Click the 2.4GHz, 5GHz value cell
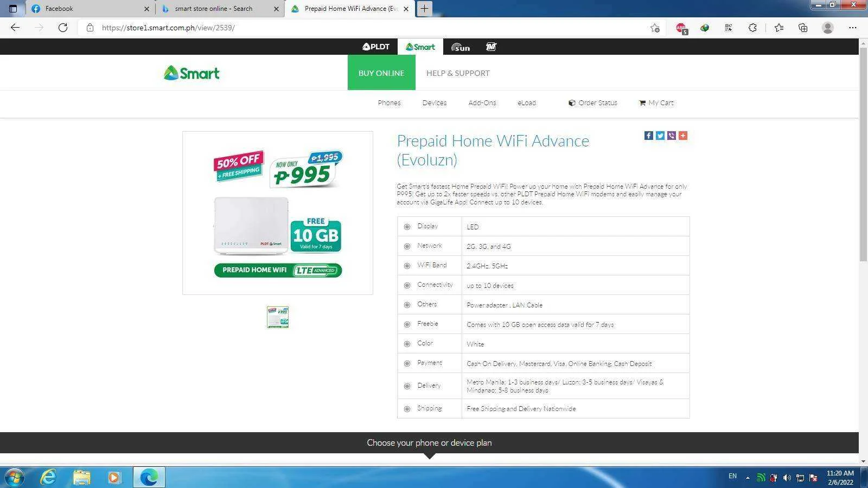Screen dimensions: 868x488 pyautogui.click(x=576, y=266)
